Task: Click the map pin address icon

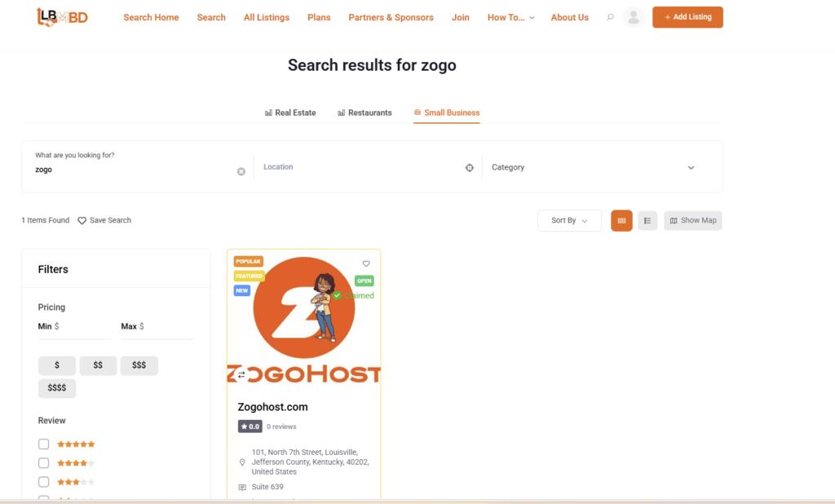Action: [242, 462]
